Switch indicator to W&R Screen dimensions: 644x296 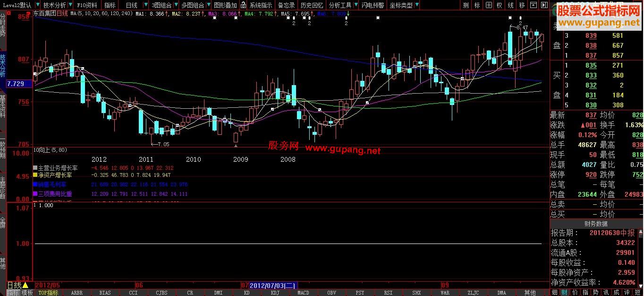click(445, 293)
